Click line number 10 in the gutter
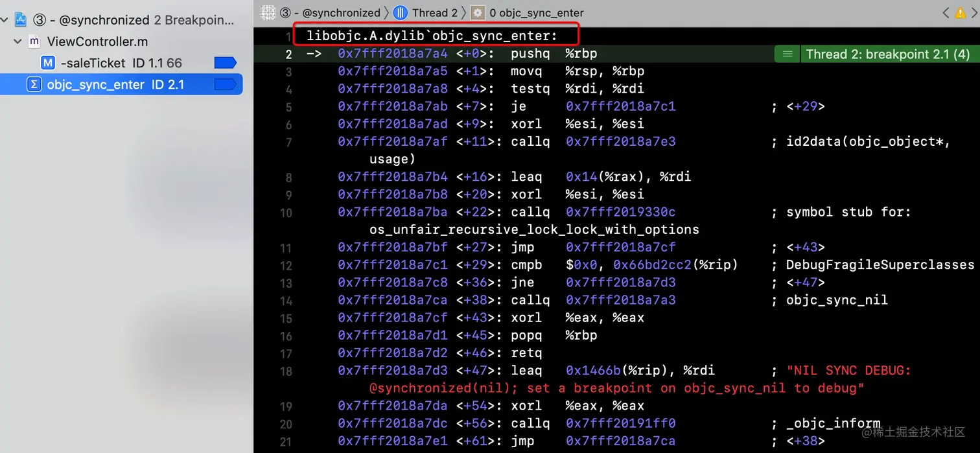Viewport: 980px width, 453px height. pyautogui.click(x=286, y=213)
